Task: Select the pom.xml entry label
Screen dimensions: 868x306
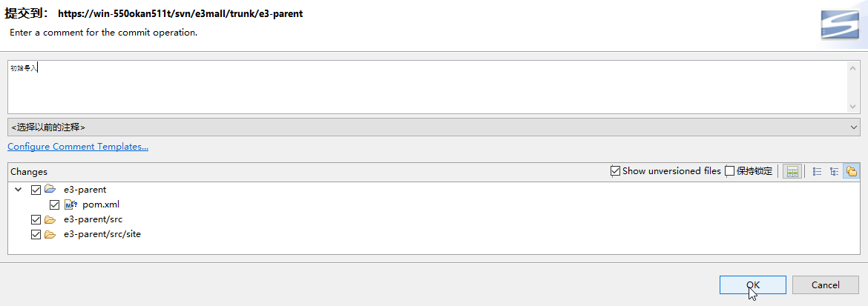Action: 100,204
